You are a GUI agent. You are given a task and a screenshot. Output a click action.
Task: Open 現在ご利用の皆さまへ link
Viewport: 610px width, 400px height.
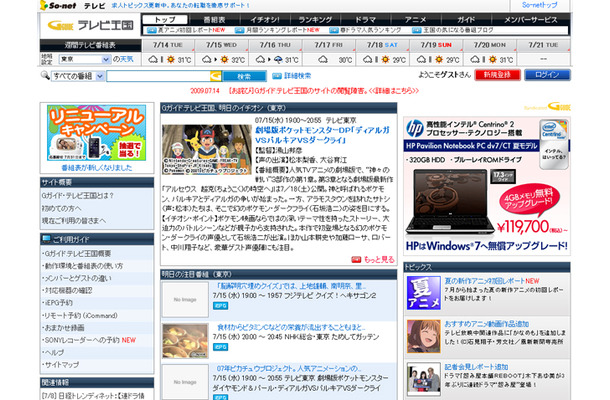coord(74,221)
